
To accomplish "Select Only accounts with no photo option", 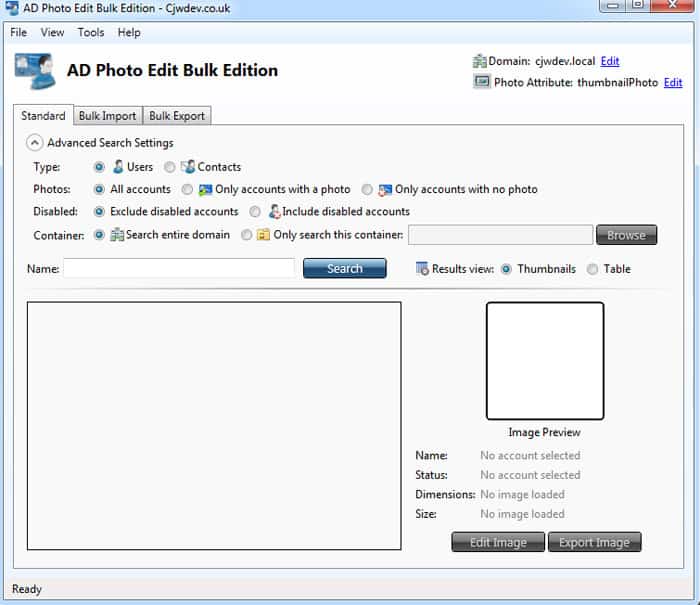I will [x=367, y=189].
